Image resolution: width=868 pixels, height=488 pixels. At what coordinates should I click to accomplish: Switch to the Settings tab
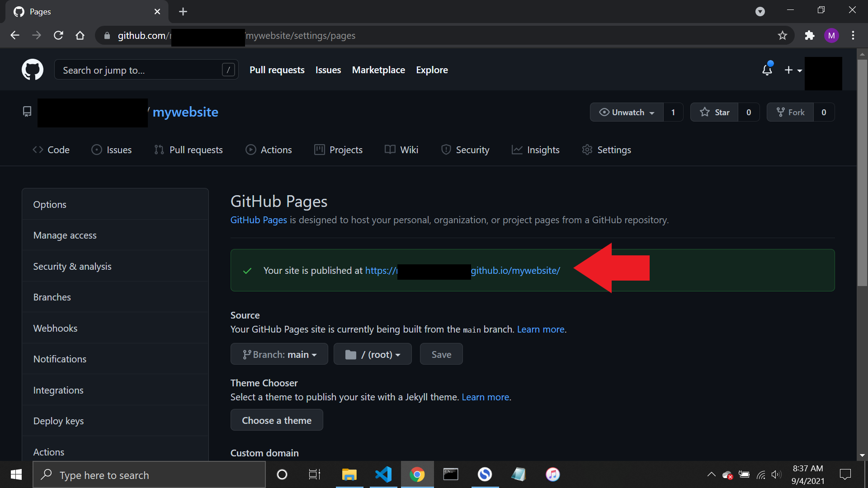pyautogui.click(x=607, y=150)
